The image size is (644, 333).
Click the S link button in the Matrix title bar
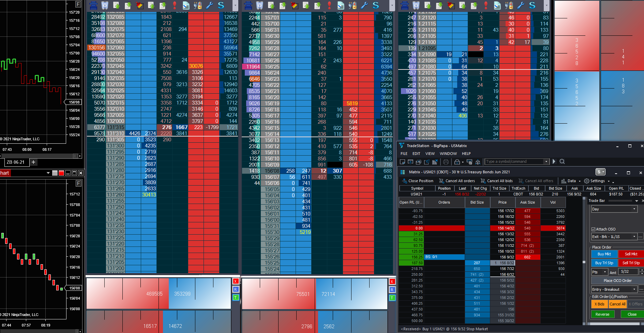point(600,172)
